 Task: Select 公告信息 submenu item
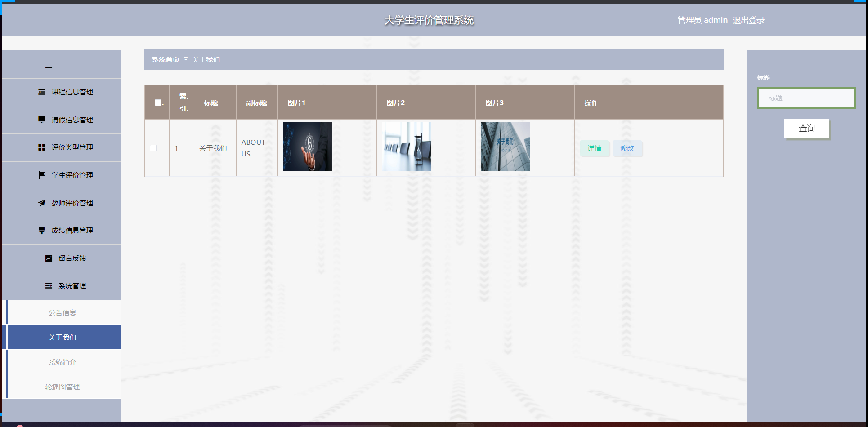tap(63, 312)
